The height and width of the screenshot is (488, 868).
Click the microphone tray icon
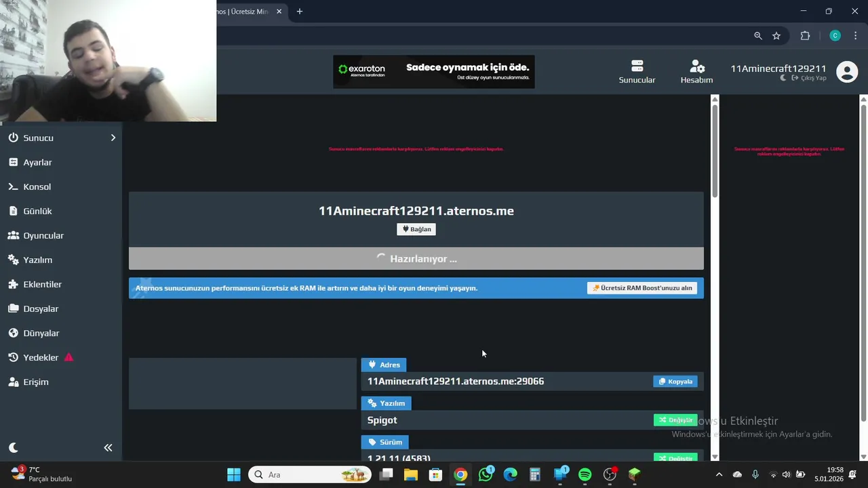(755, 474)
